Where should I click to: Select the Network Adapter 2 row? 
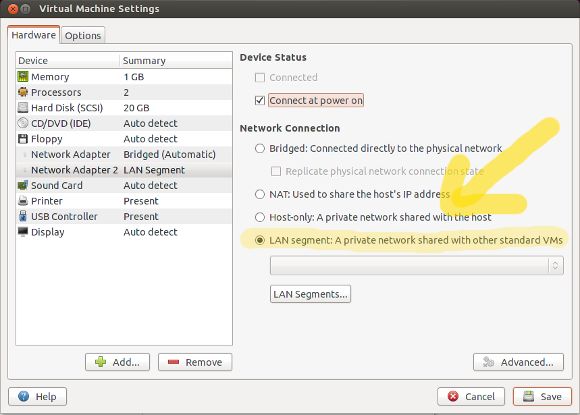click(x=124, y=170)
